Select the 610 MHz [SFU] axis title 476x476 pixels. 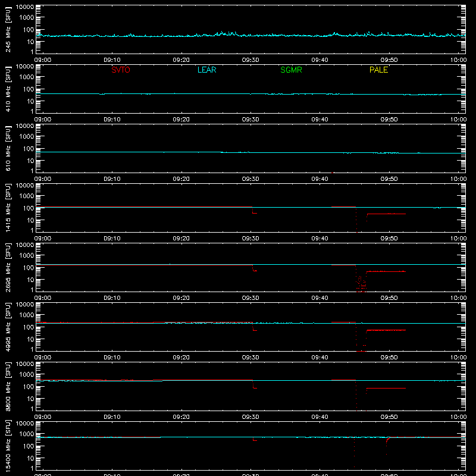point(8,148)
